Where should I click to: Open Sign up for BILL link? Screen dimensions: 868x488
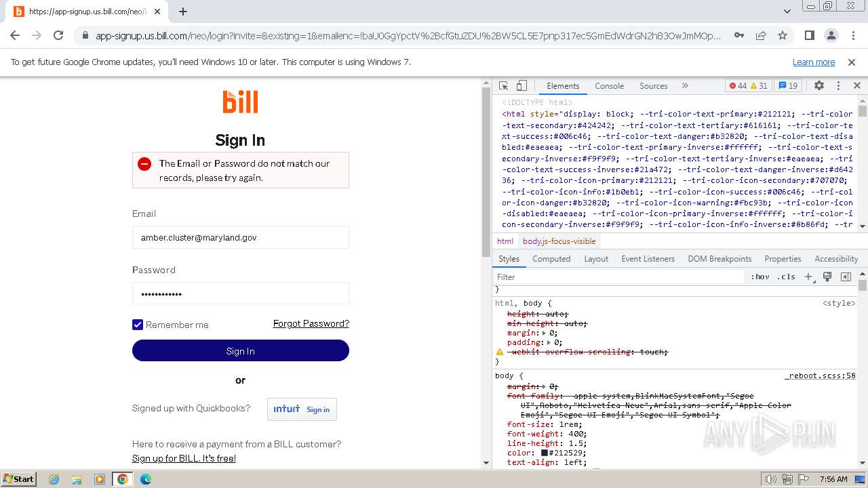(x=184, y=458)
